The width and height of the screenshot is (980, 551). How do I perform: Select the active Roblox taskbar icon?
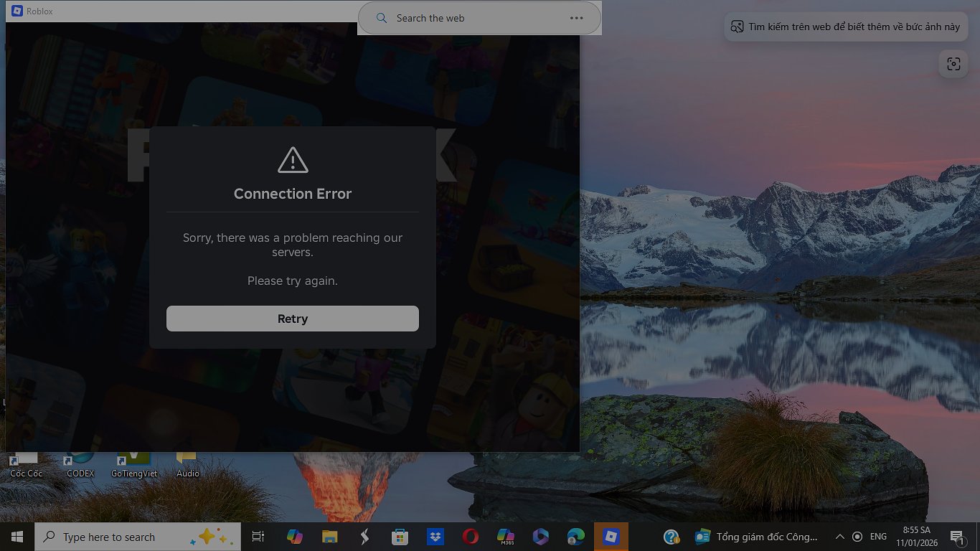click(611, 537)
